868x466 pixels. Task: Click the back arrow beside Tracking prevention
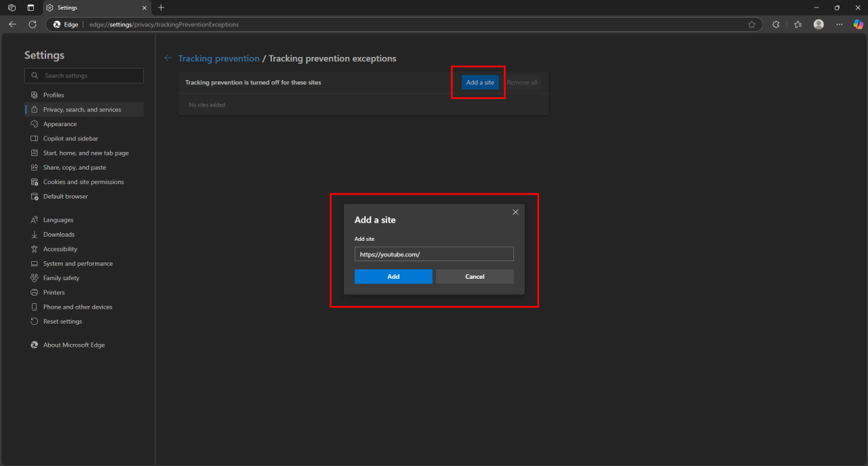(x=168, y=58)
